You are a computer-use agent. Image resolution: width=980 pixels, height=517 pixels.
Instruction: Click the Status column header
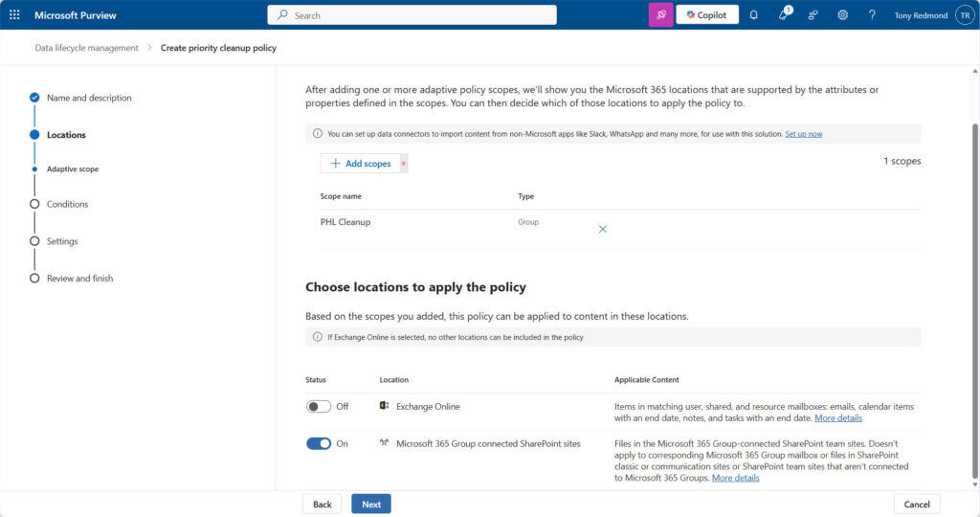(316, 379)
